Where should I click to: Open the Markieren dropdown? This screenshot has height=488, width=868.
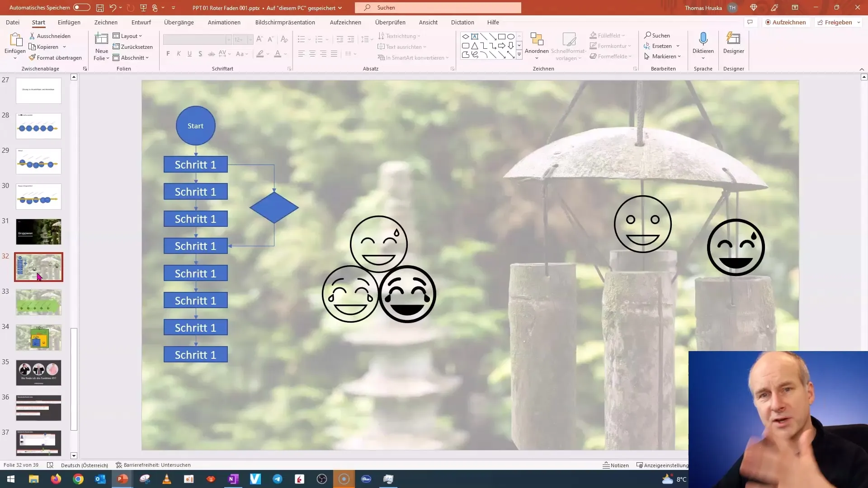662,56
